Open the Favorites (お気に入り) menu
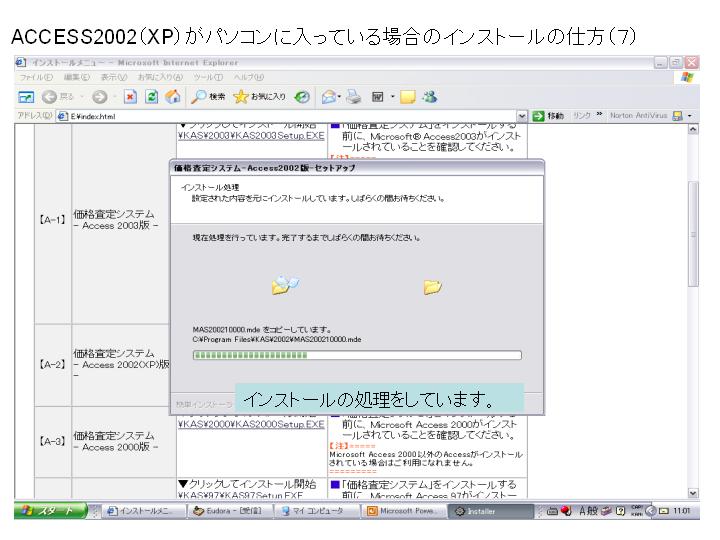Image resolution: width=720 pixels, height=540 pixels. pos(160,77)
